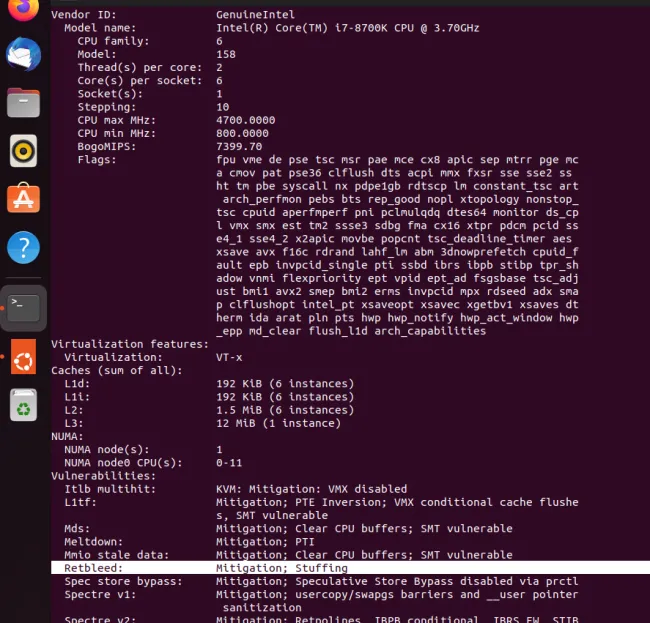Launch Thunderbird mail from the dock
This screenshot has width=650, height=623.
point(23,55)
